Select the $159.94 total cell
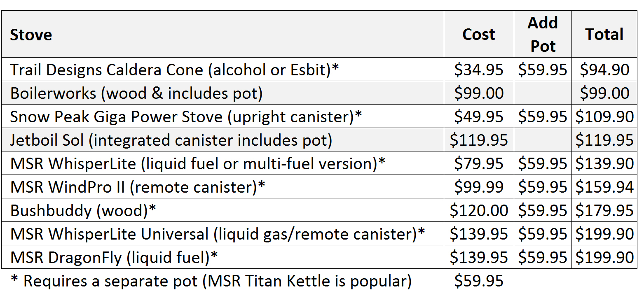Image resolution: width=644 pixels, height=291 pixels. tap(604, 187)
